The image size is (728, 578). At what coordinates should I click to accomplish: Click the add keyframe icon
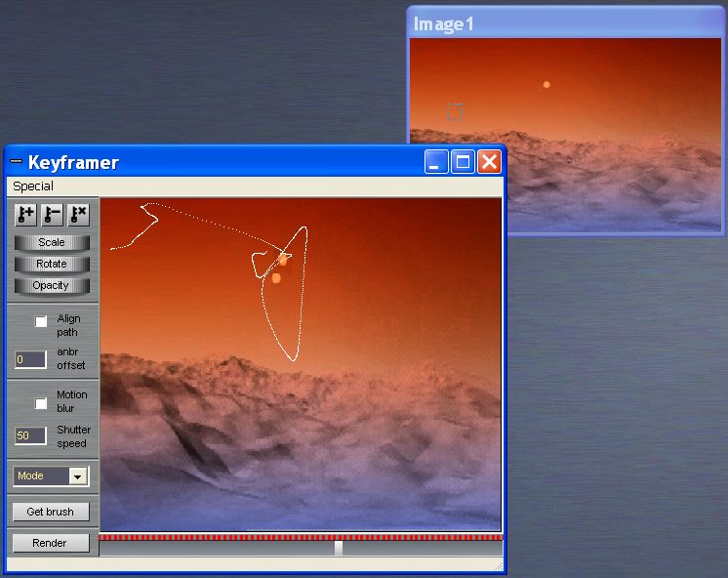point(26,214)
